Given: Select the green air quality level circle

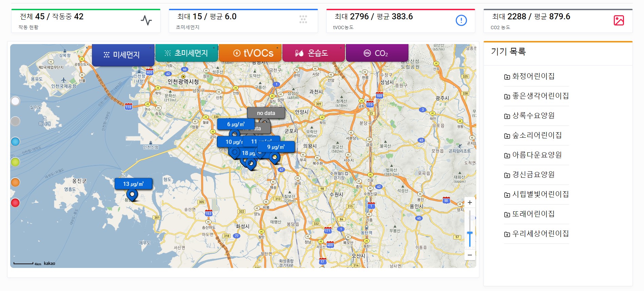Looking at the screenshot, I should [x=15, y=162].
